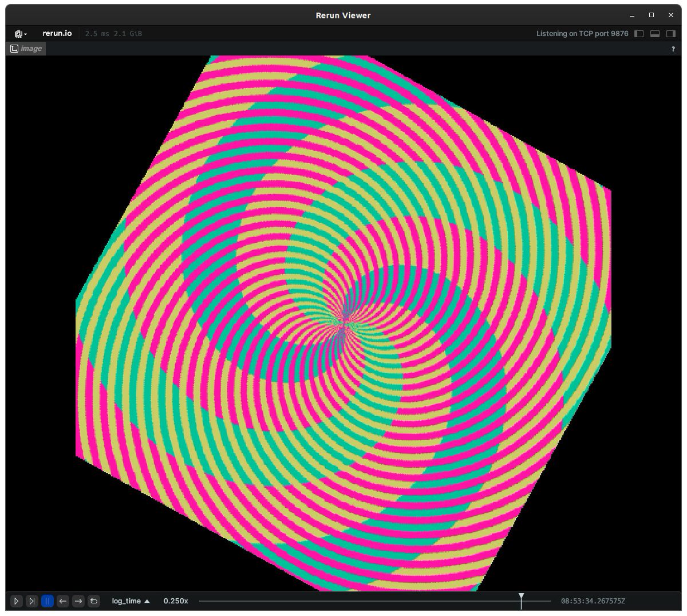
Task: Click the 0.250x playback speed value
Action: (x=176, y=601)
